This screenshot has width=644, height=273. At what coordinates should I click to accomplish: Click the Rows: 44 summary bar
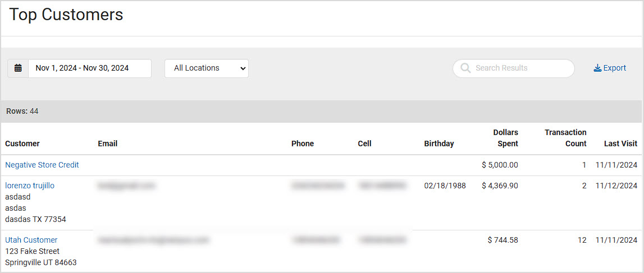[322, 111]
